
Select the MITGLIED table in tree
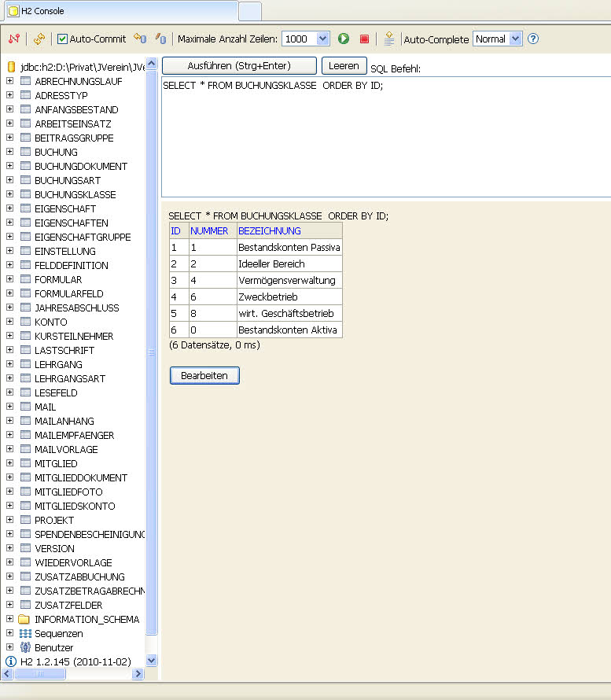click(x=56, y=463)
